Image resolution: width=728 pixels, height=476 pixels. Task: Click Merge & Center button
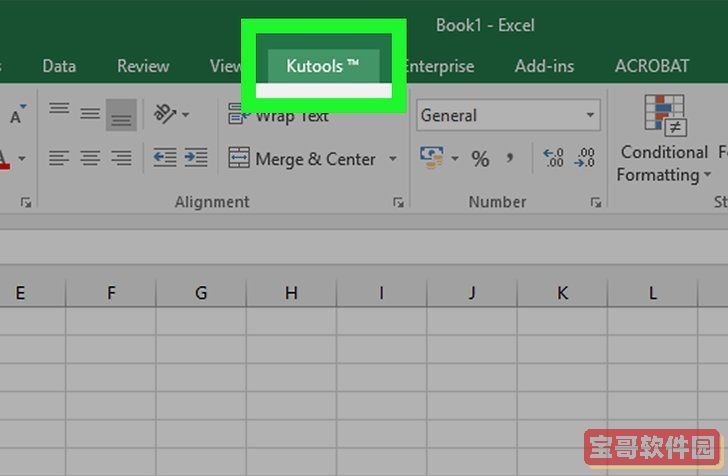(302, 159)
